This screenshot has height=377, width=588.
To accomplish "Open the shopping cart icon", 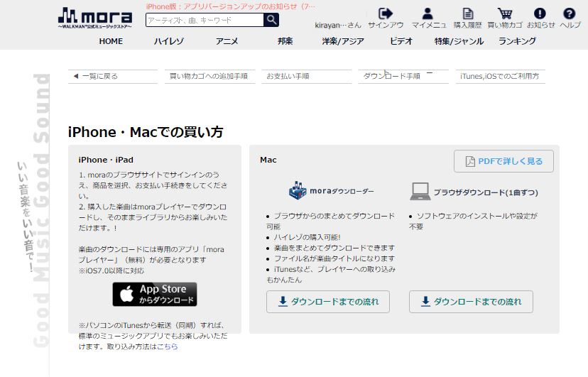I will coord(505,14).
